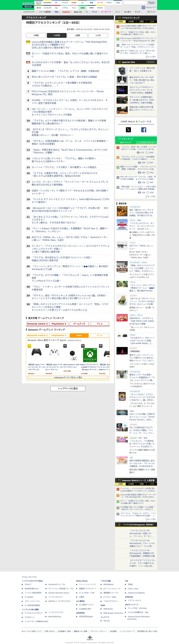Click もっと見る under sidebar アクセスランキング

(x=151, y=57)
